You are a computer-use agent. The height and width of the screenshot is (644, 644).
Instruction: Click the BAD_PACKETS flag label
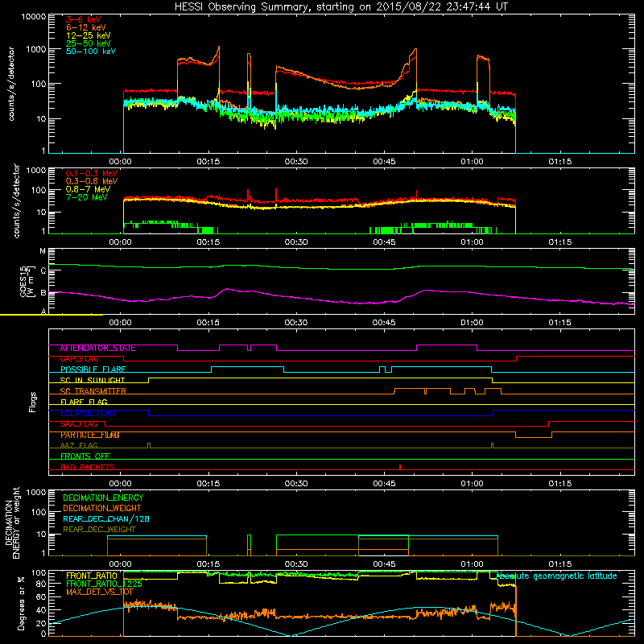coord(88,467)
